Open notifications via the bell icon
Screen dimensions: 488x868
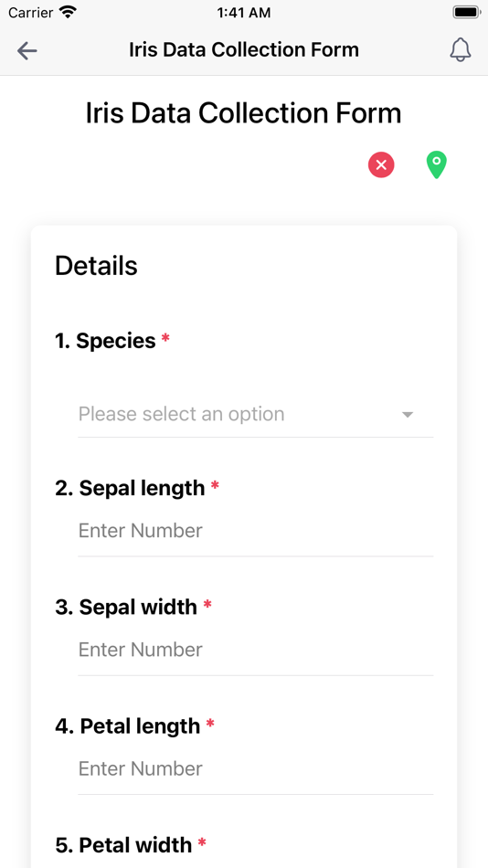pyautogui.click(x=460, y=50)
